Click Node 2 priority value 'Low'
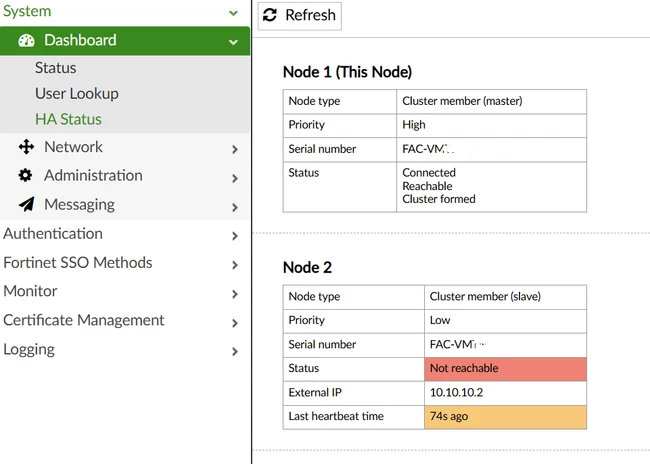650x464 pixels. click(x=440, y=320)
